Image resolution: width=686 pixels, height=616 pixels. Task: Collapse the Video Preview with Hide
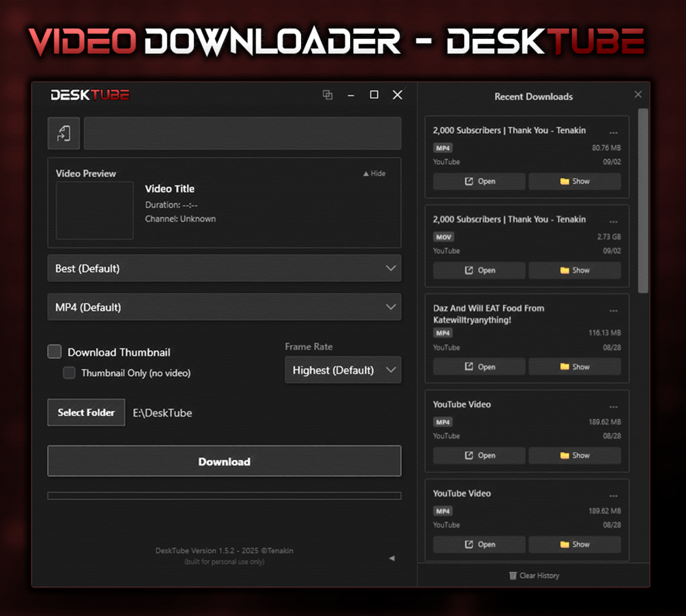pos(375,173)
